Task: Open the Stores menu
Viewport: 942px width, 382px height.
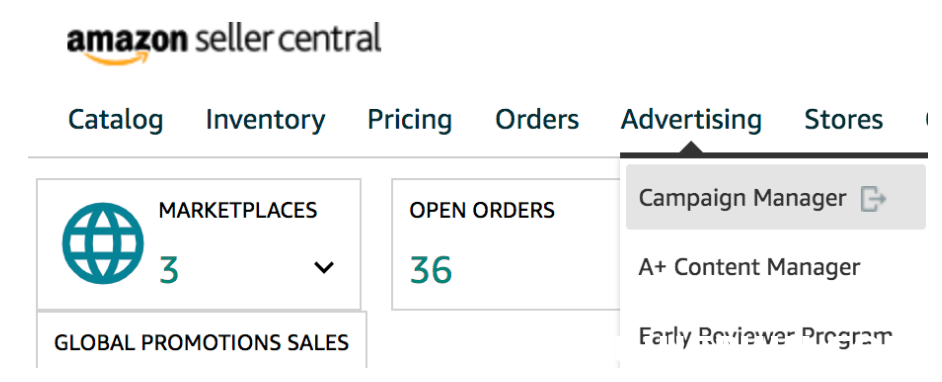Action: (843, 119)
